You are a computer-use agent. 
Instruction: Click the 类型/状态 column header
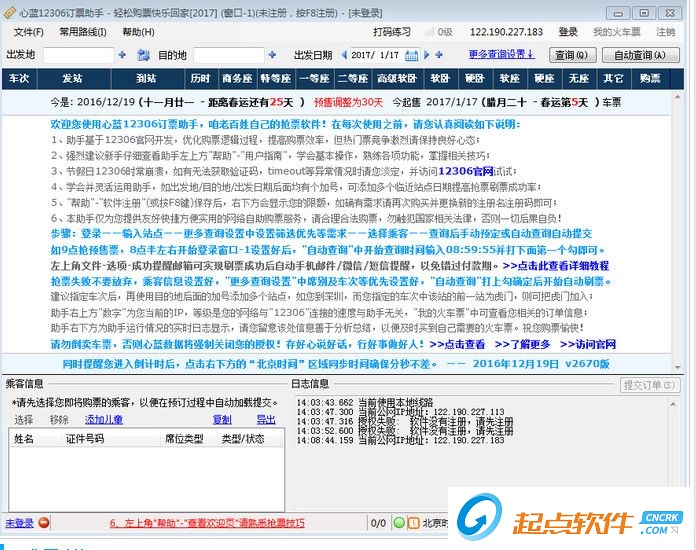(243, 439)
